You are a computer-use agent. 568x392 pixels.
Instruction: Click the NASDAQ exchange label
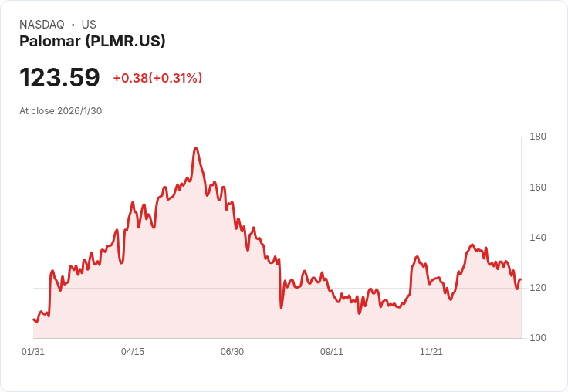pos(42,25)
